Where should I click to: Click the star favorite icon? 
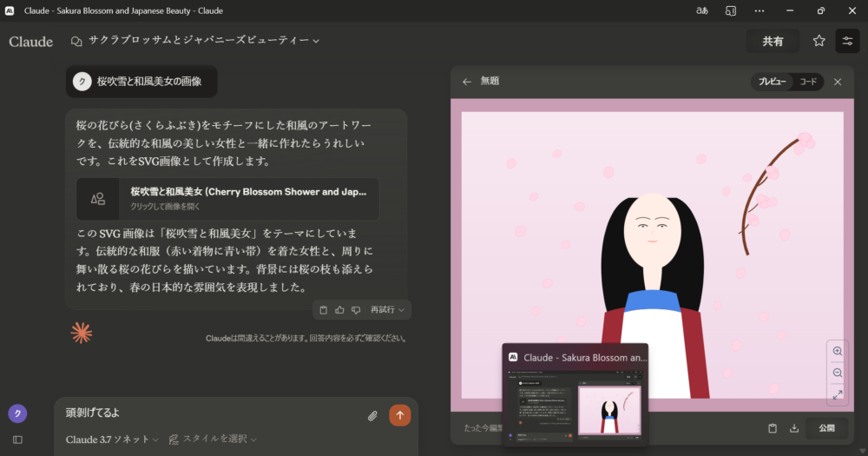[819, 41]
